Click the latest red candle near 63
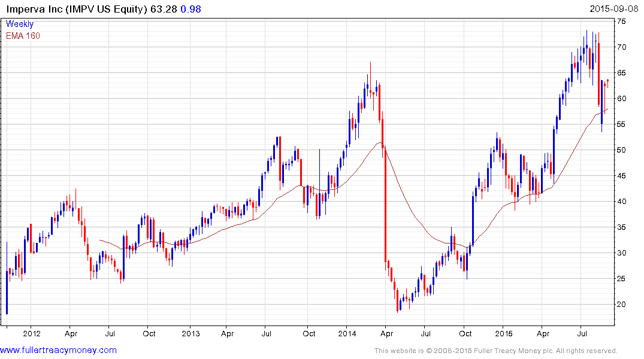 [x=608, y=83]
